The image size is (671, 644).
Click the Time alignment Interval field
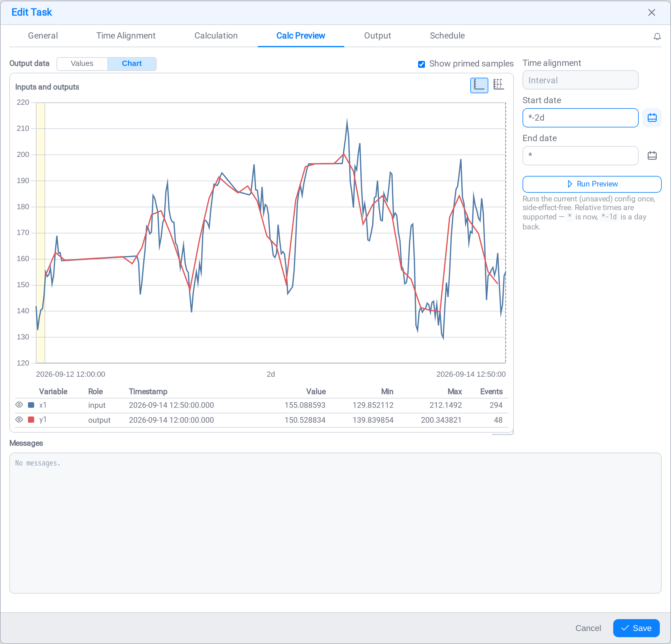tap(580, 80)
